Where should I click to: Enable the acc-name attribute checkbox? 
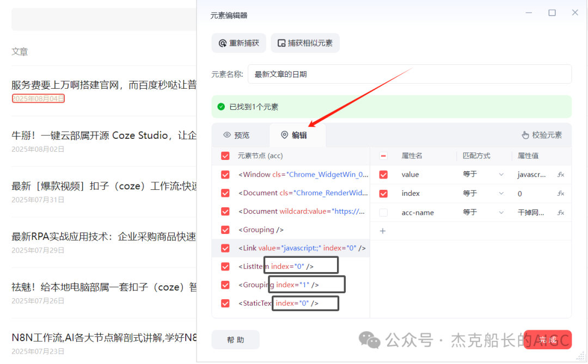tap(383, 213)
